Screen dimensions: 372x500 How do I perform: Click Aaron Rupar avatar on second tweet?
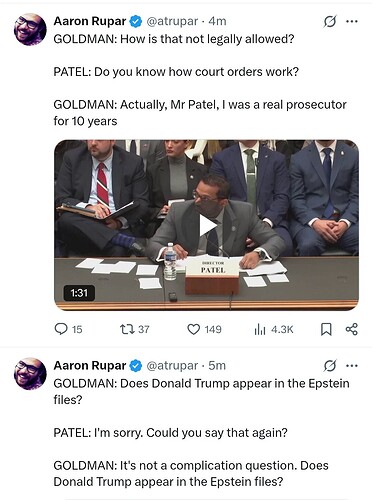pyautogui.click(x=30, y=374)
